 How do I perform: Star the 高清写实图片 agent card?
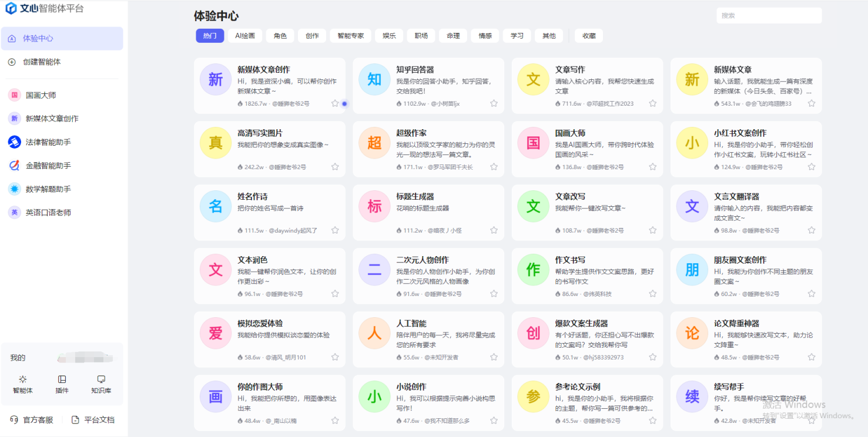[x=335, y=167]
